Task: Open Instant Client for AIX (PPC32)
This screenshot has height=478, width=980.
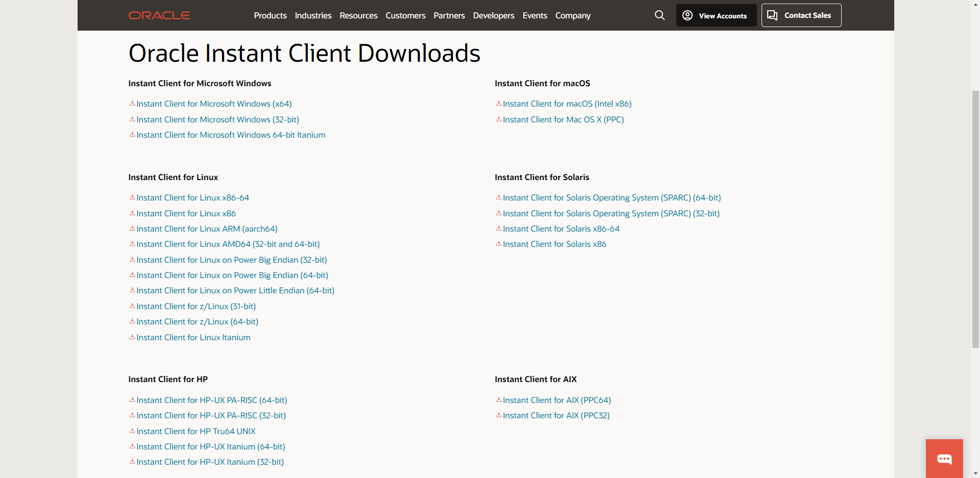Action: tap(556, 415)
